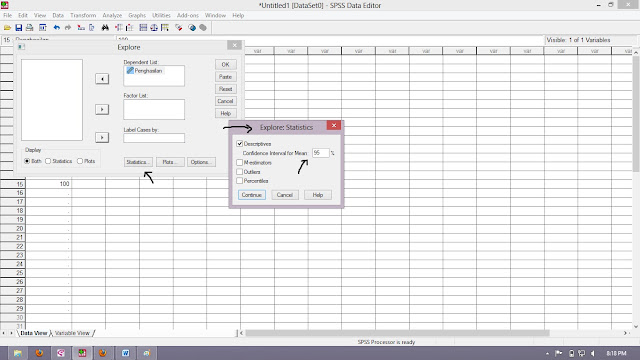Click the vertical scrollbar up arrow

point(636,52)
